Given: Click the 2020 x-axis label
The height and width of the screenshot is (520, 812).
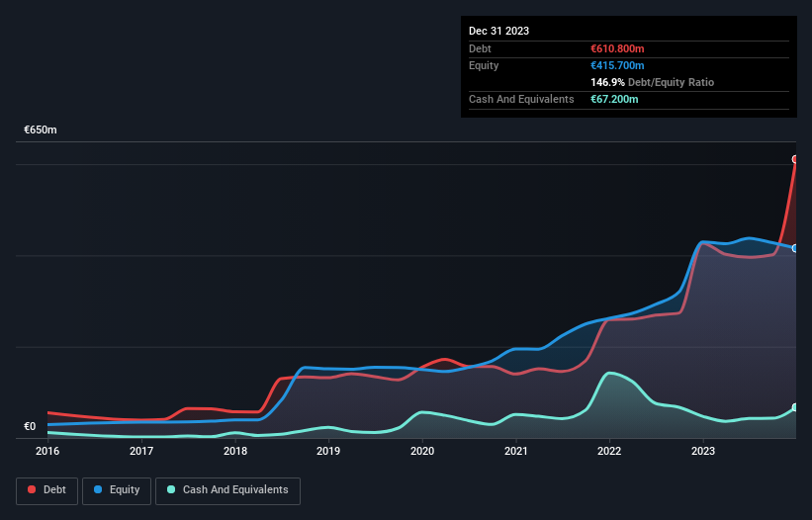Looking at the screenshot, I should click(x=422, y=451).
